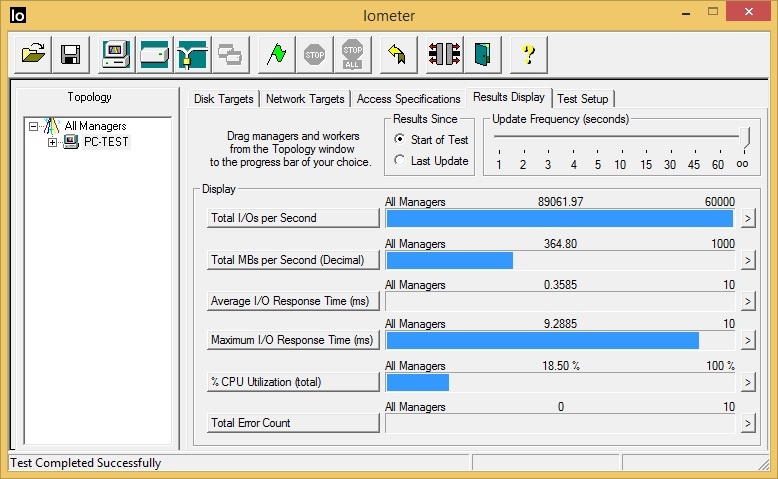This screenshot has height=479, width=778.
Task: Click the Iometer title bar logo
Action: click(x=18, y=15)
